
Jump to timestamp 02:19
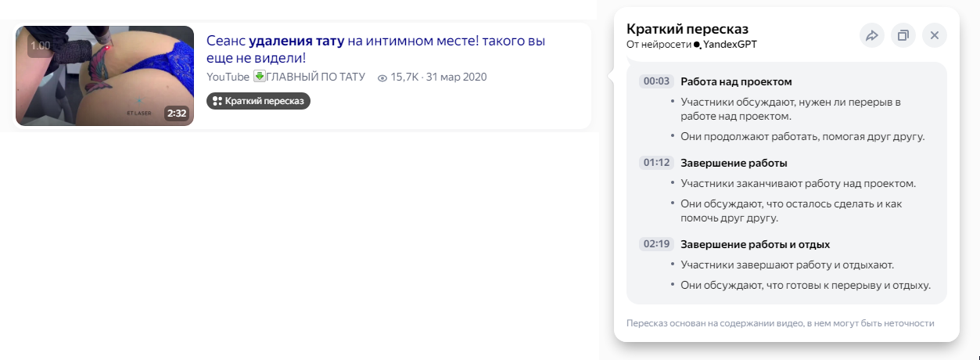tap(657, 244)
